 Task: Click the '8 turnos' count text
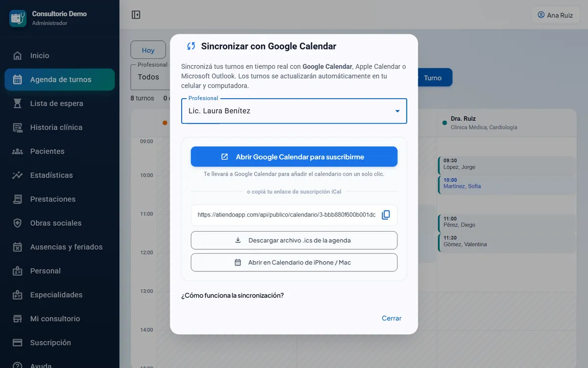[x=142, y=98]
